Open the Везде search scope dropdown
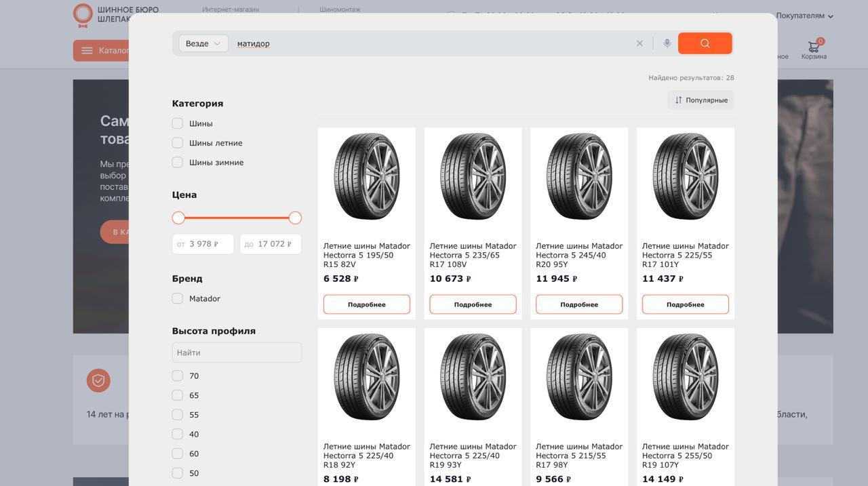 coord(203,43)
